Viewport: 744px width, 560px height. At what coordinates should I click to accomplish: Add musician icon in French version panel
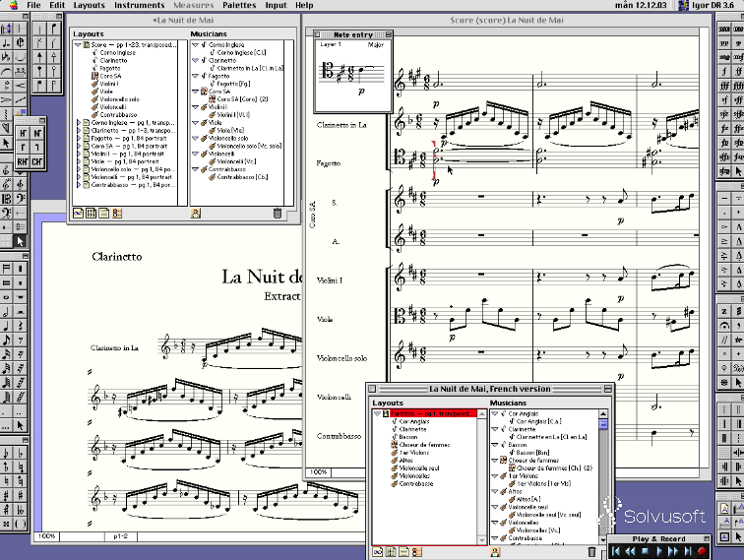tap(495, 552)
